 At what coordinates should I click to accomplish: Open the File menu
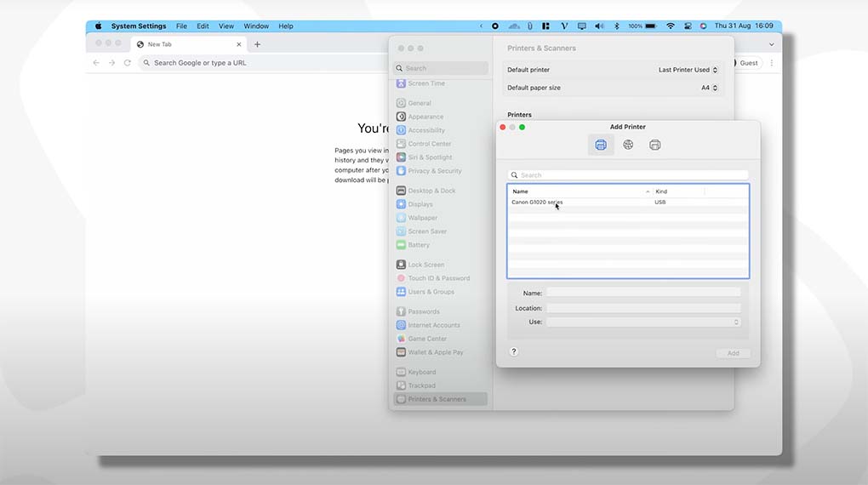(181, 26)
